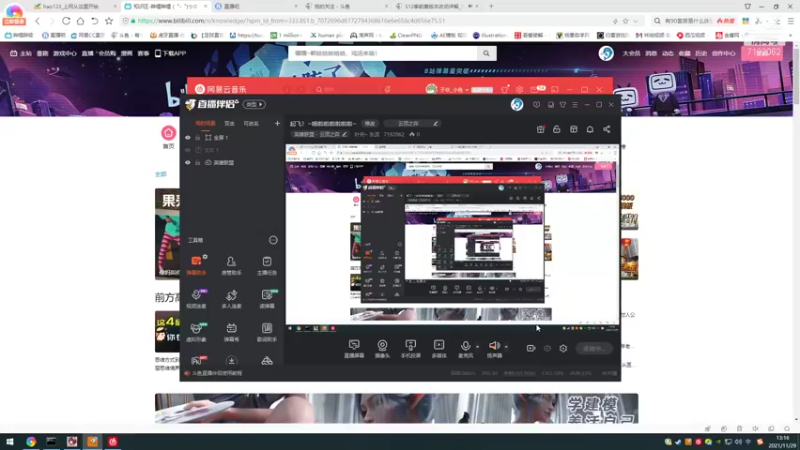The image size is (800, 450).
Task: Open the Windows Start menu
Action: point(9,442)
